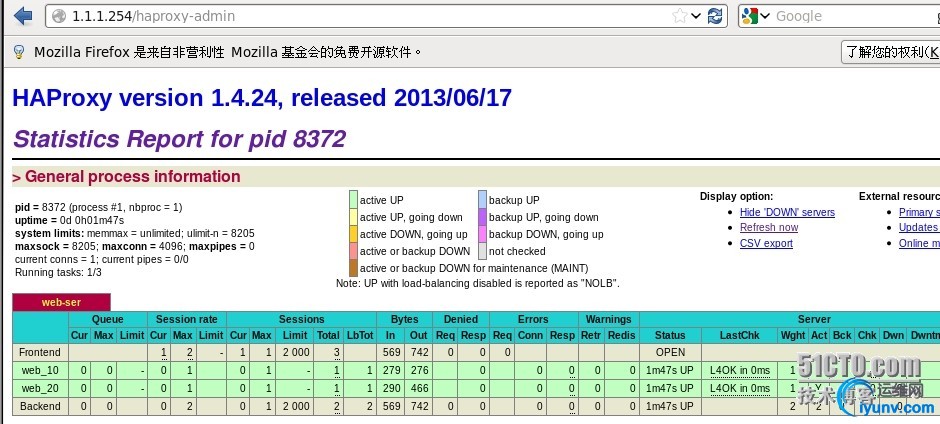Click the LbTot column header
The height and width of the screenshot is (424, 940).
click(360, 336)
